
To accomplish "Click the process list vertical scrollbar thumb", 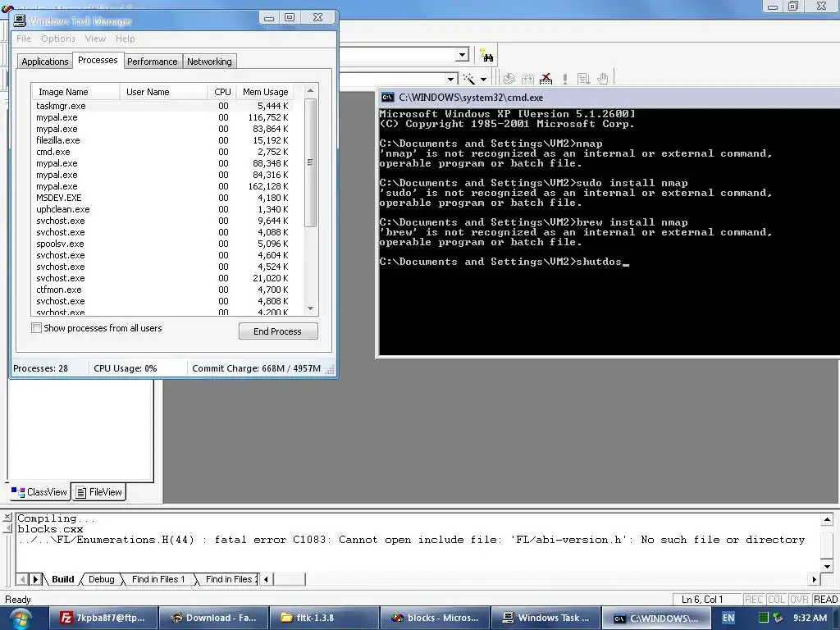I will click(310, 162).
